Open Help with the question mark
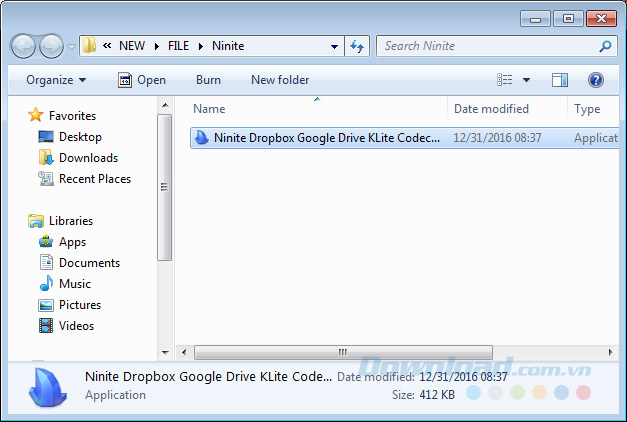This screenshot has width=627, height=422. (596, 80)
